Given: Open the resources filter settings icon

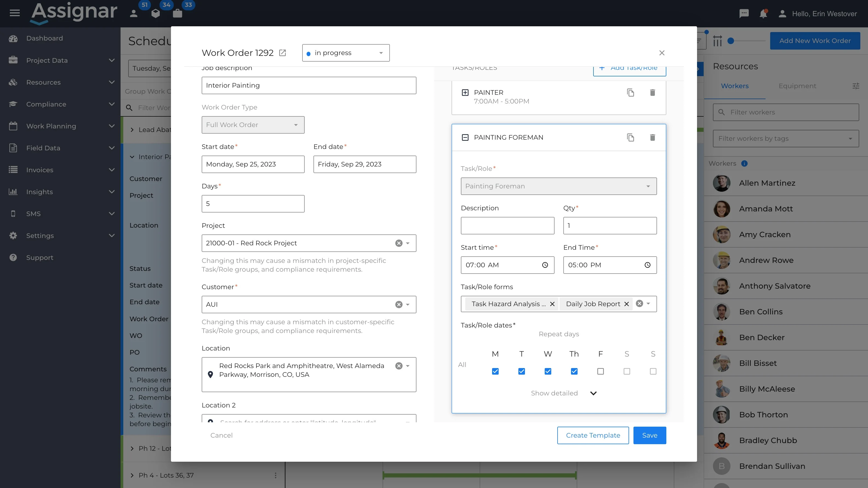Looking at the screenshot, I should pyautogui.click(x=855, y=86).
